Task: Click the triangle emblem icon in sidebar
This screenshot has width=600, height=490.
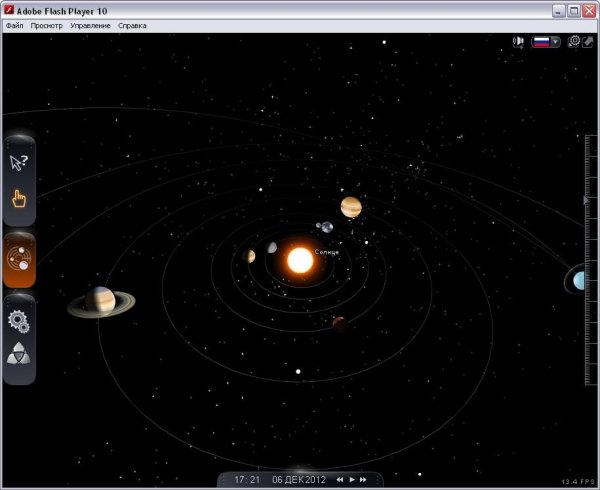Action: [19, 355]
